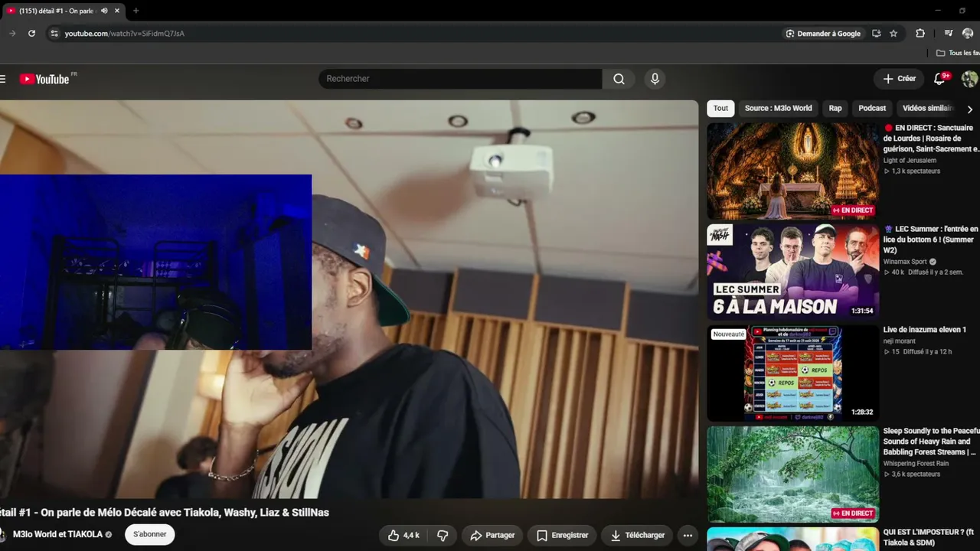The height and width of the screenshot is (551, 980).
Task: Open the browser extensions puzzle icon
Action: click(x=920, y=34)
